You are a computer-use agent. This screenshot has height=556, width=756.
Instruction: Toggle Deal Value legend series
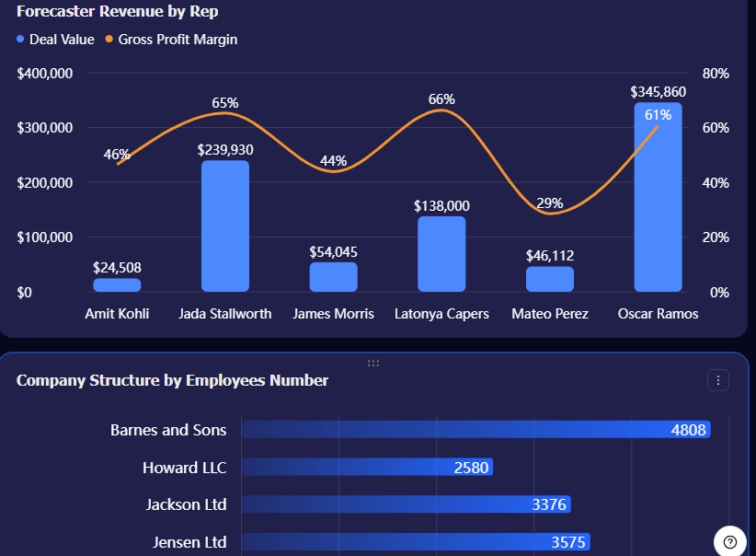pos(55,39)
